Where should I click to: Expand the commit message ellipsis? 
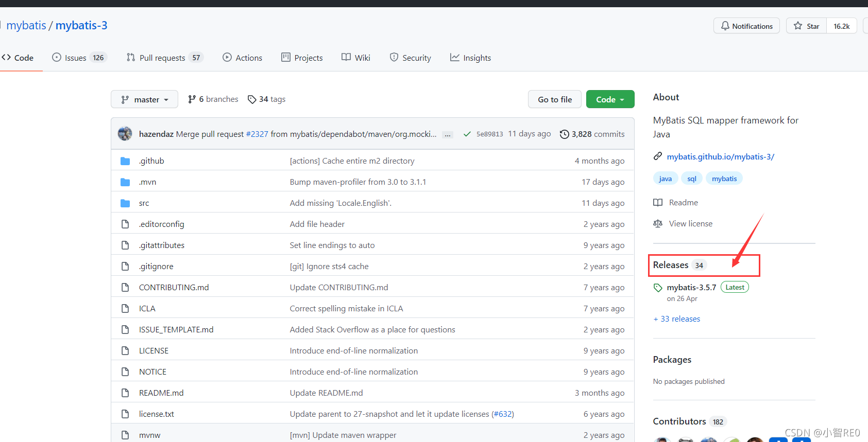(x=448, y=135)
